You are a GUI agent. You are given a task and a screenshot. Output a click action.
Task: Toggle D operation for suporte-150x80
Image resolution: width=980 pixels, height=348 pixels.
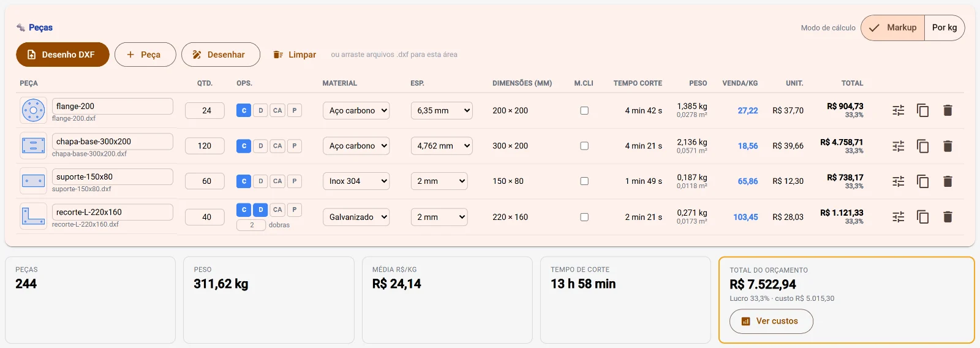260,181
